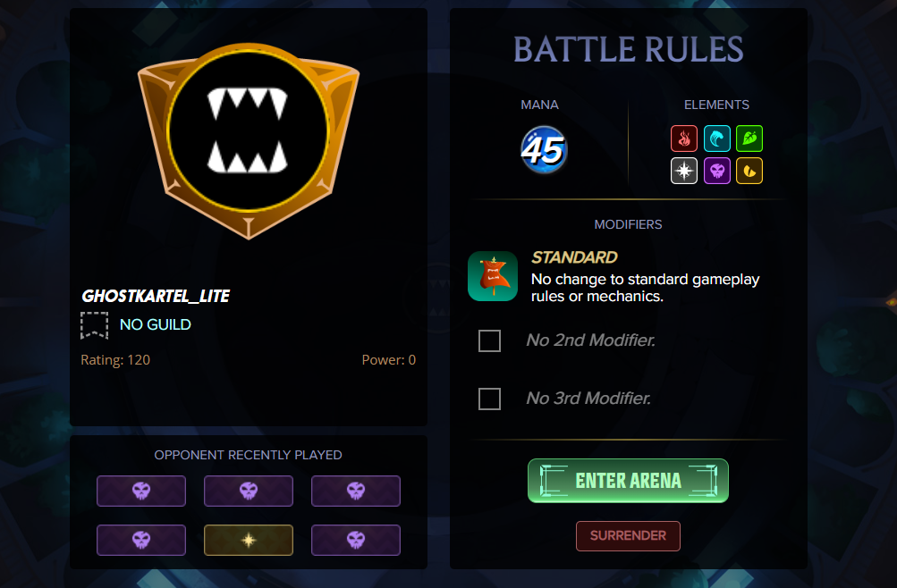Click the dashed guild banner icon
This screenshot has height=588, width=897.
[95, 325]
